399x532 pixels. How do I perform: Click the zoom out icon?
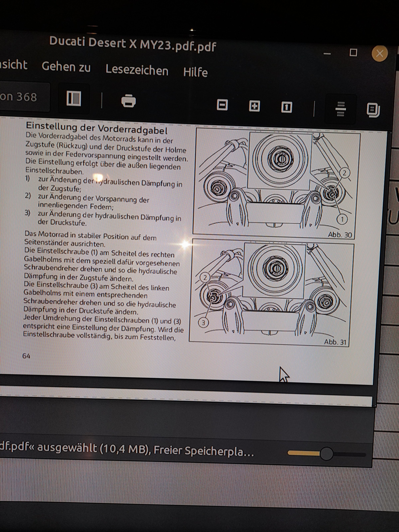(222, 105)
